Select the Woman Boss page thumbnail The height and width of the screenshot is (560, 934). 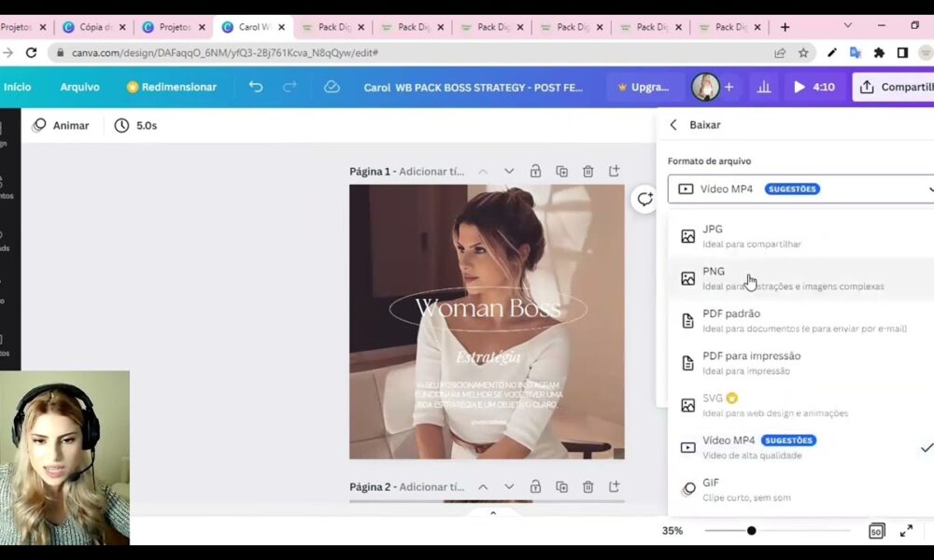tap(487, 322)
